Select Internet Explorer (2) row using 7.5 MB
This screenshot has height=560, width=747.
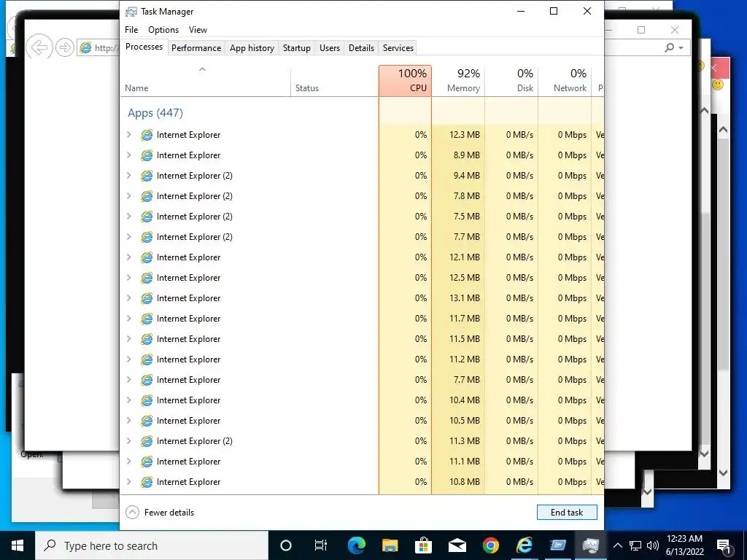tap(362, 216)
